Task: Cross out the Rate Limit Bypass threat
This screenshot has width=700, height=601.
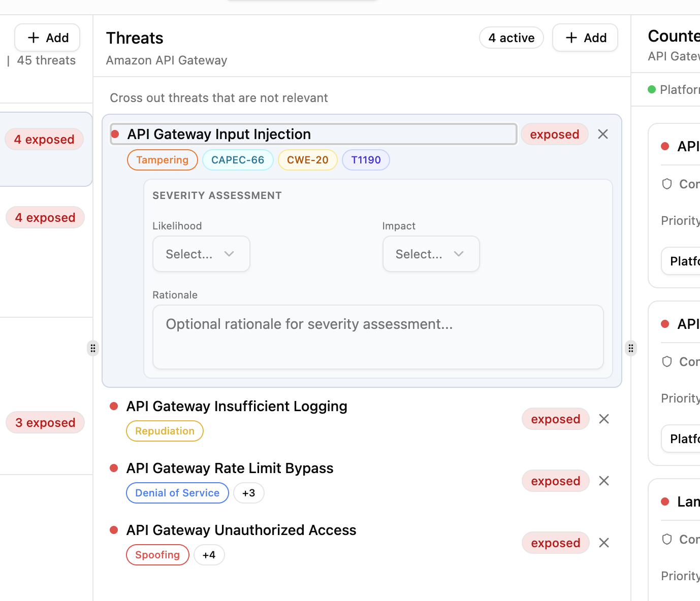Action: pyautogui.click(x=604, y=481)
